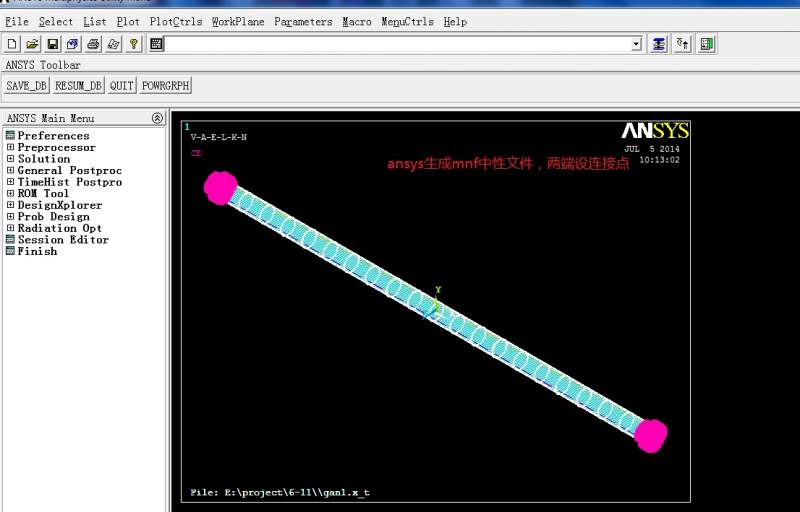Expand the Radiation Opt node

(x=10, y=228)
